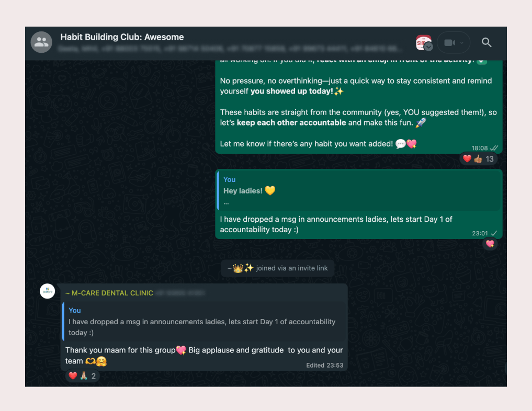Click the red heart reaction below clinic message
532x411 pixels.
tap(73, 376)
